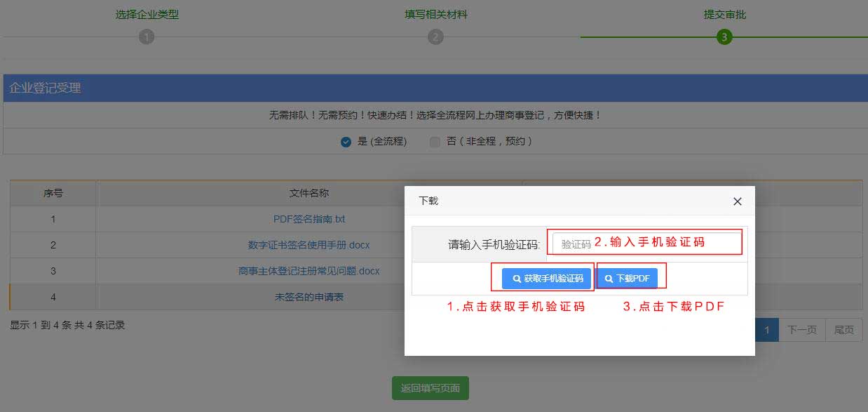Go to the next page with 下一页
The width and height of the screenshot is (868, 412).
[x=801, y=329]
